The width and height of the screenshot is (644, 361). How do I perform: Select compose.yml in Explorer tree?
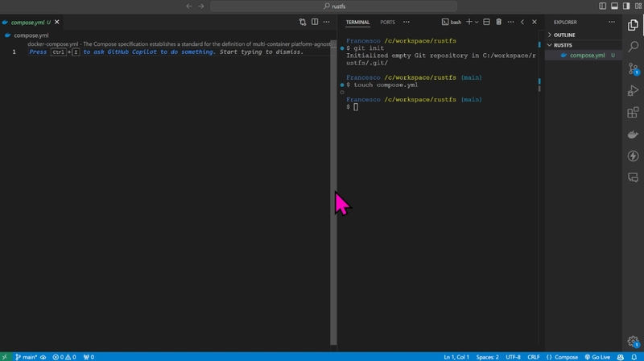point(583,55)
